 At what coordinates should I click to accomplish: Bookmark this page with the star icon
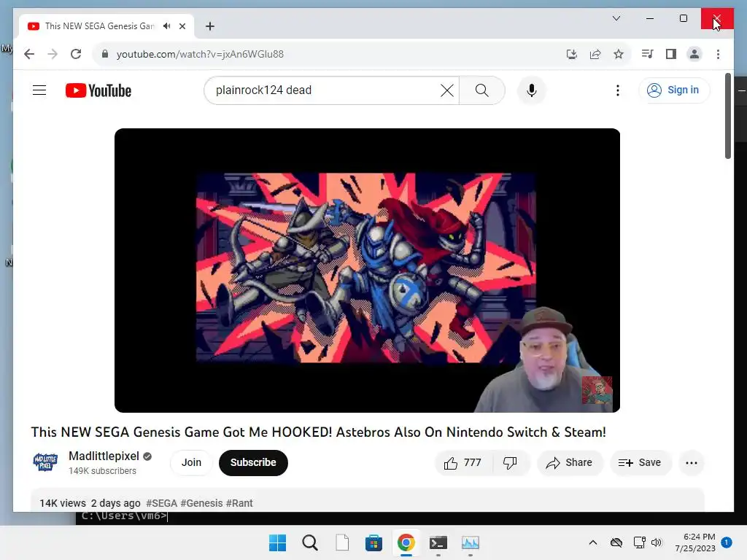tap(619, 54)
